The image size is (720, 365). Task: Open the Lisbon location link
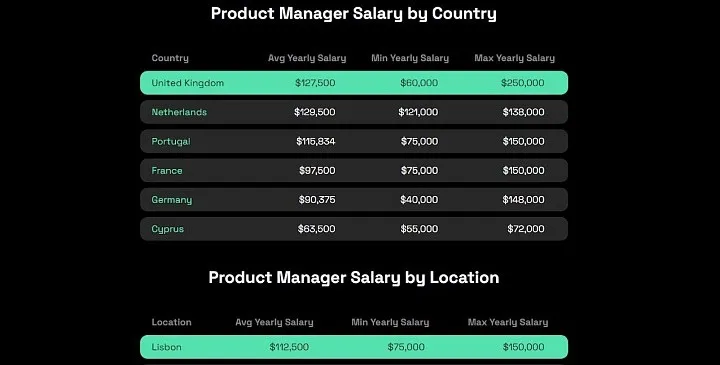tap(166, 347)
